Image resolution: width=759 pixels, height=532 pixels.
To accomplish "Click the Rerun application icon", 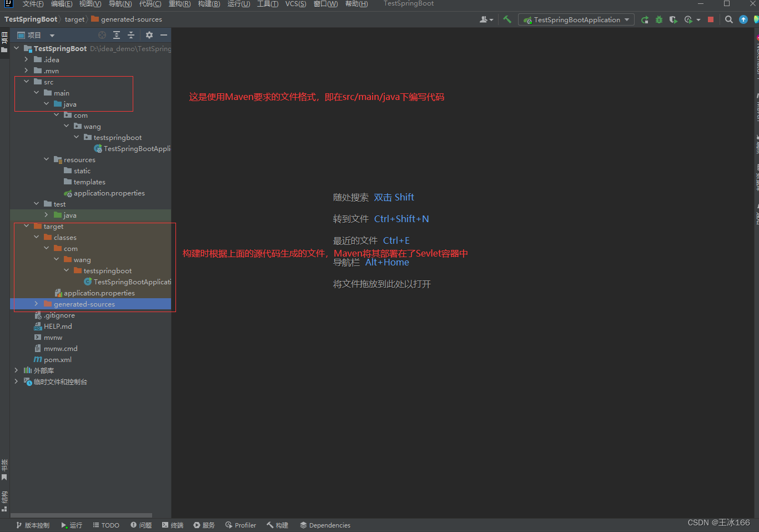I will (x=645, y=19).
